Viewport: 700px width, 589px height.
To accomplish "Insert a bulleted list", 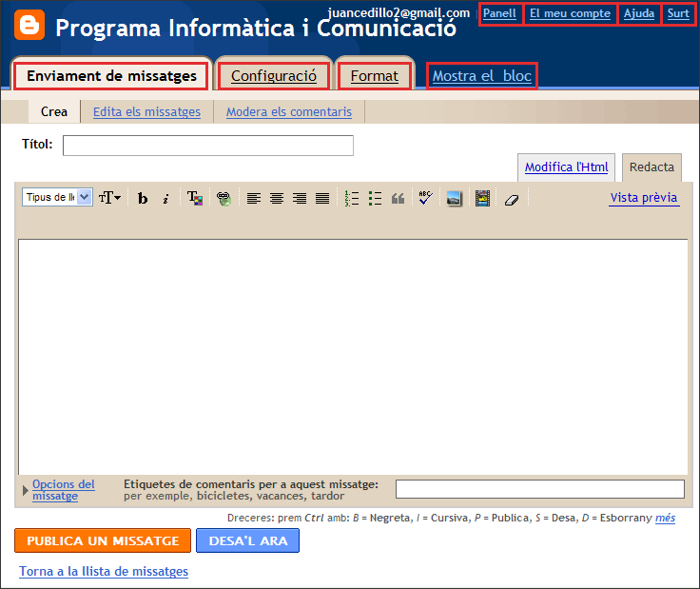I will coord(375,198).
